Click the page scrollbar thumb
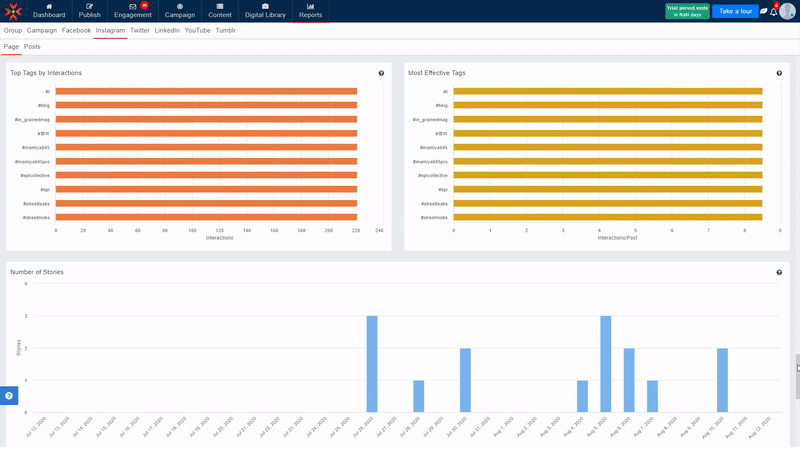The height and width of the screenshot is (450, 800). point(797,377)
